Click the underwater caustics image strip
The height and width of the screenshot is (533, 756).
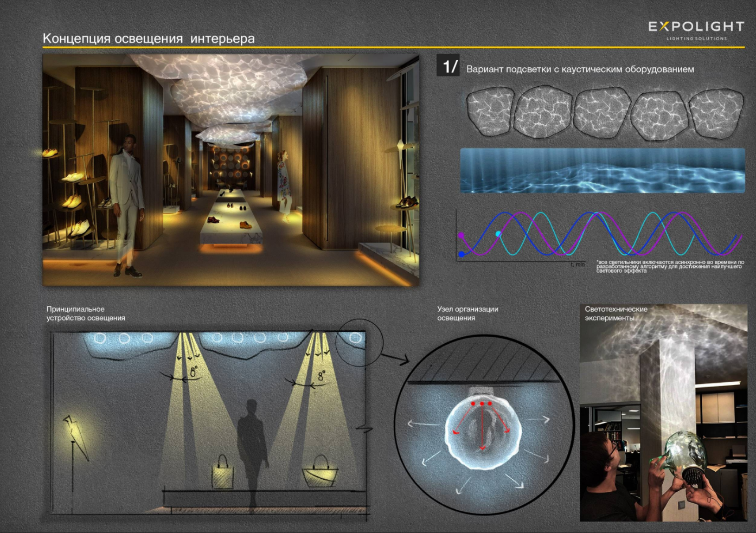(x=602, y=171)
